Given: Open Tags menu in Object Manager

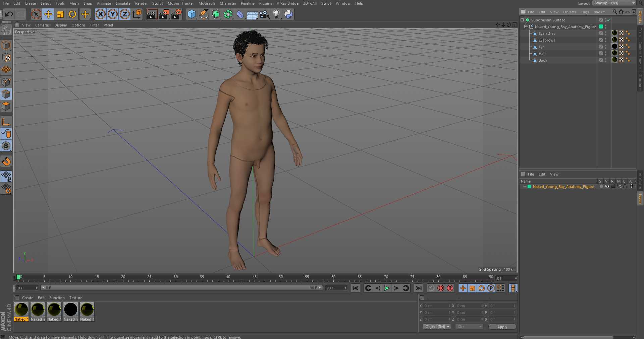Looking at the screenshot, I should [585, 12].
